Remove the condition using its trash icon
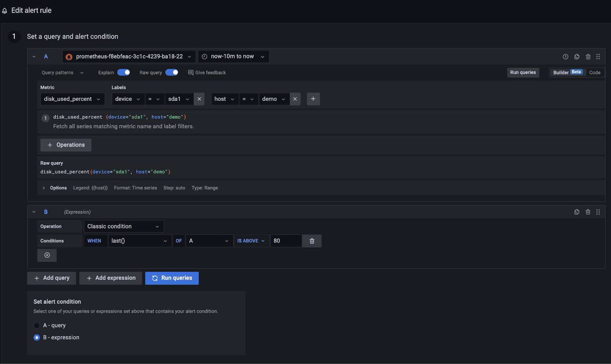 pyautogui.click(x=312, y=241)
